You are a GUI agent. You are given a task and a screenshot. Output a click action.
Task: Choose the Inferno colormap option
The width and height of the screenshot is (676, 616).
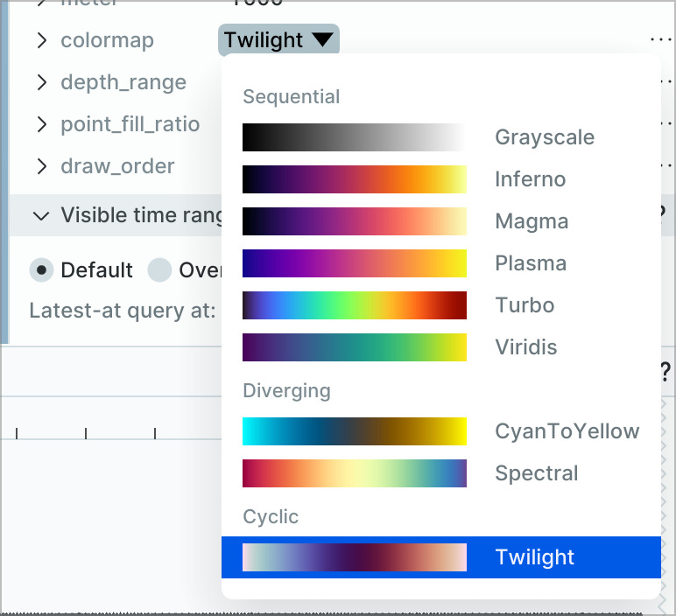(x=530, y=179)
